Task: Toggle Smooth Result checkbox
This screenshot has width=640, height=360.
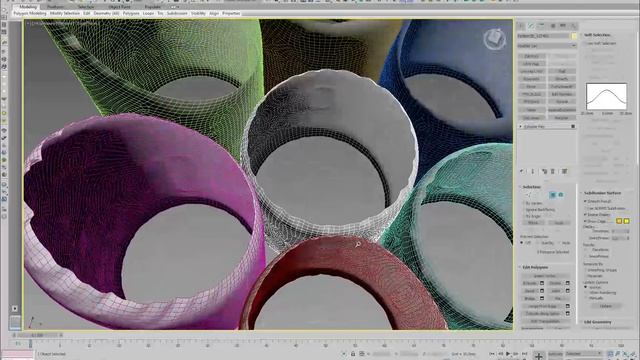Action: coord(585,201)
